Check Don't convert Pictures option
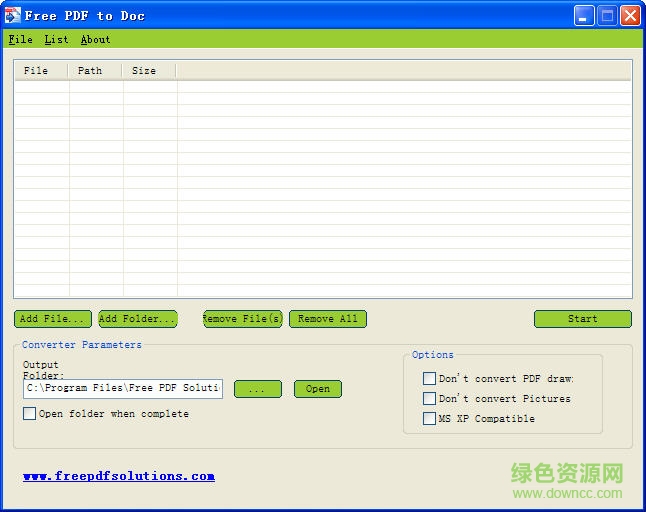 click(x=429, y=399)
